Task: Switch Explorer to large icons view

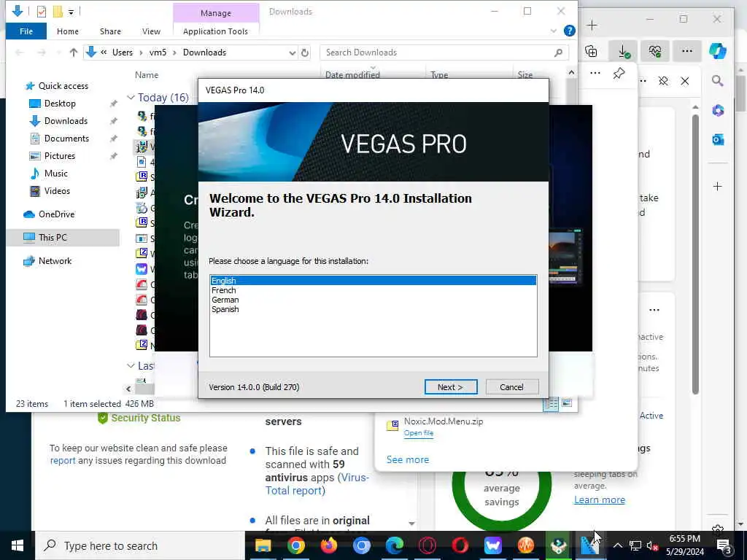Action: click(567, 403)
